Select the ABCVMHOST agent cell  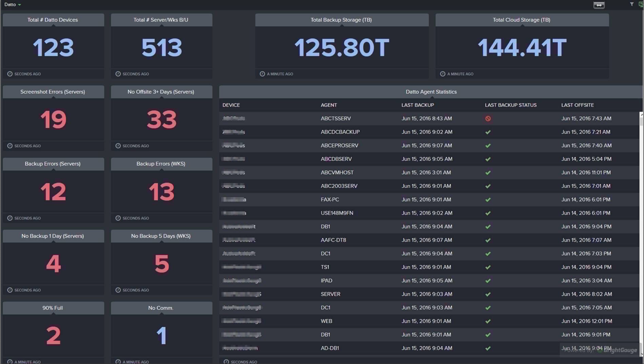click(x=337, y=173)
